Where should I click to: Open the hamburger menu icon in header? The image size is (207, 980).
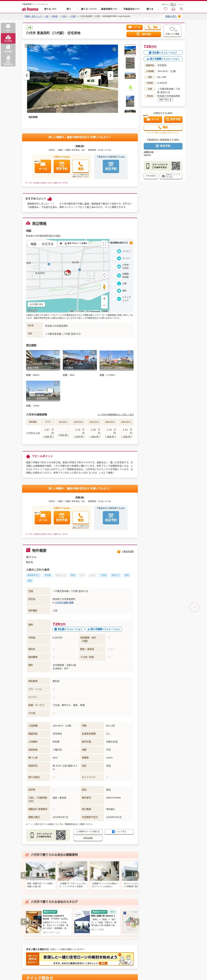coord(181,9)
